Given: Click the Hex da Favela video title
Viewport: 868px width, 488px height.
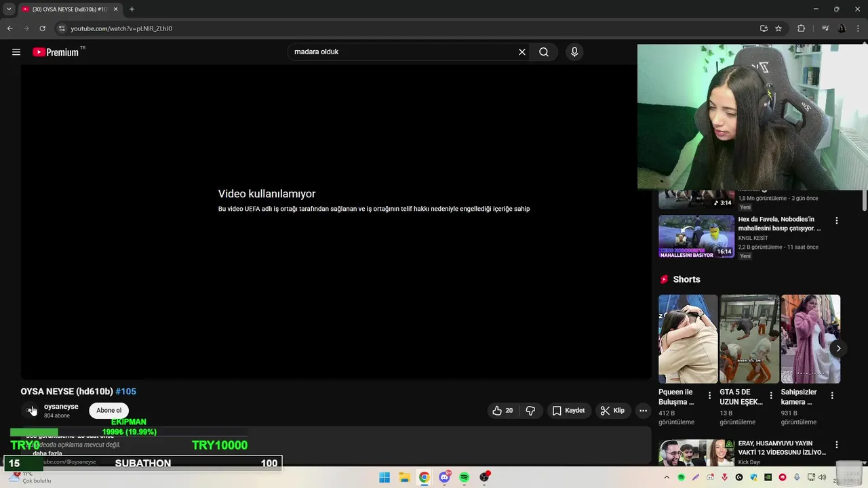Looking at the screenshot, I should click(x=780, y=224).
